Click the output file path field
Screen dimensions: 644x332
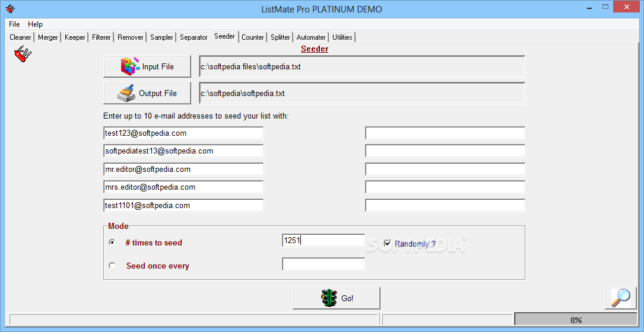click(x=362, y=93)
